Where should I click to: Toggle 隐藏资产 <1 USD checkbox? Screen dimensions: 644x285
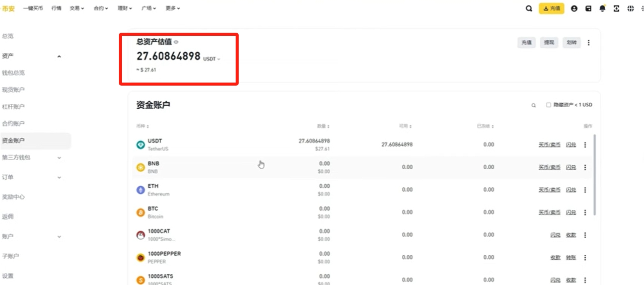click(x=548, y=105)
